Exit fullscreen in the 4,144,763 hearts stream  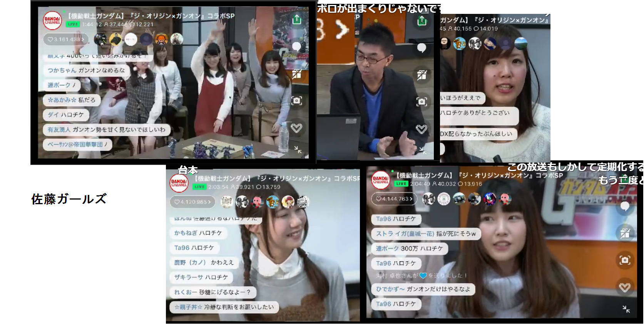click(626, 309)
